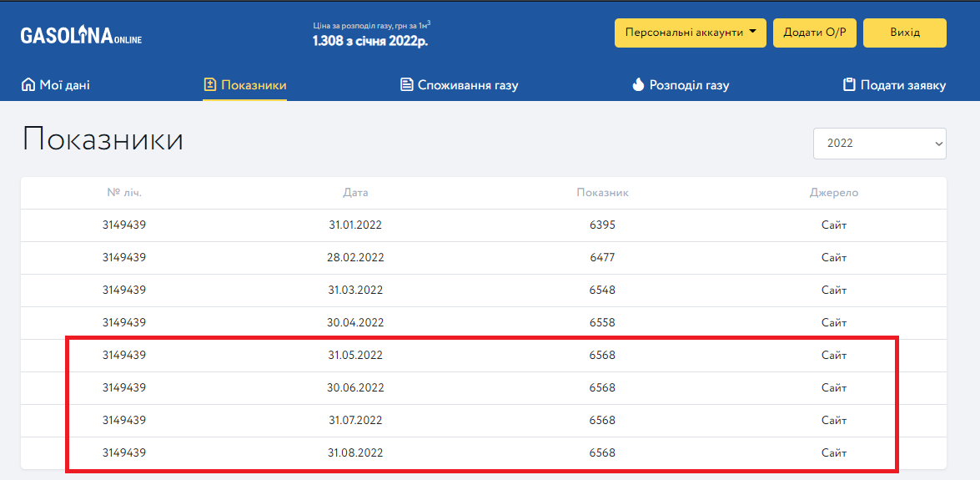Screen dimensions: 980x480
Task: Click the 6568 reading in the 31.08.2022 row
Action: [602, 453]
